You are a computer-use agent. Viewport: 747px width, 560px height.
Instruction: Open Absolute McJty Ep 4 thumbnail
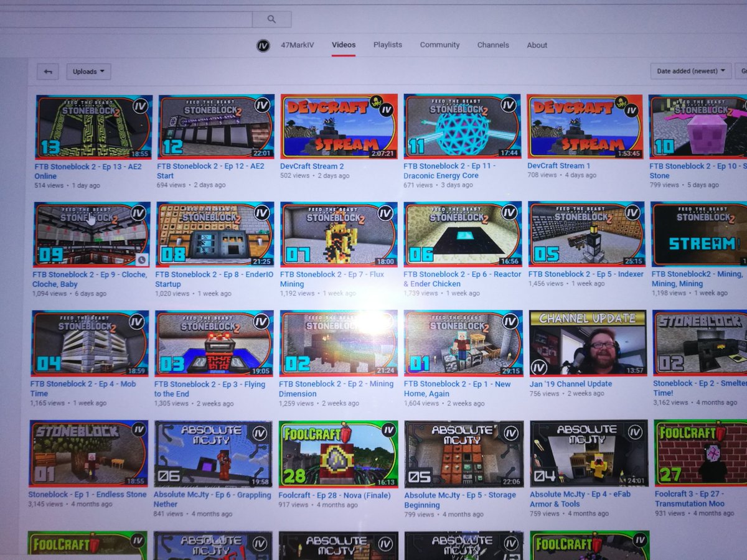[x=589, y=454]
